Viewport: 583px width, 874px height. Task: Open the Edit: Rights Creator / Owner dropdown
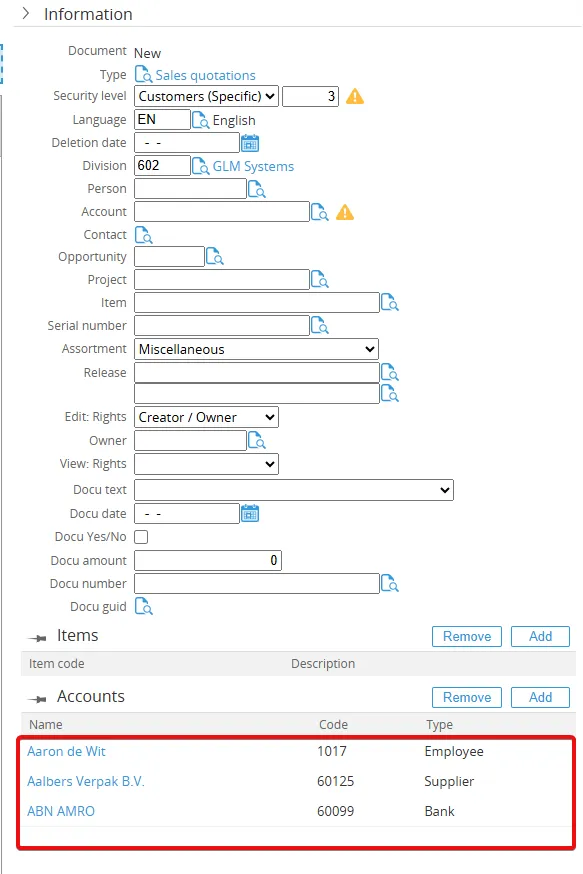[206, 417]
